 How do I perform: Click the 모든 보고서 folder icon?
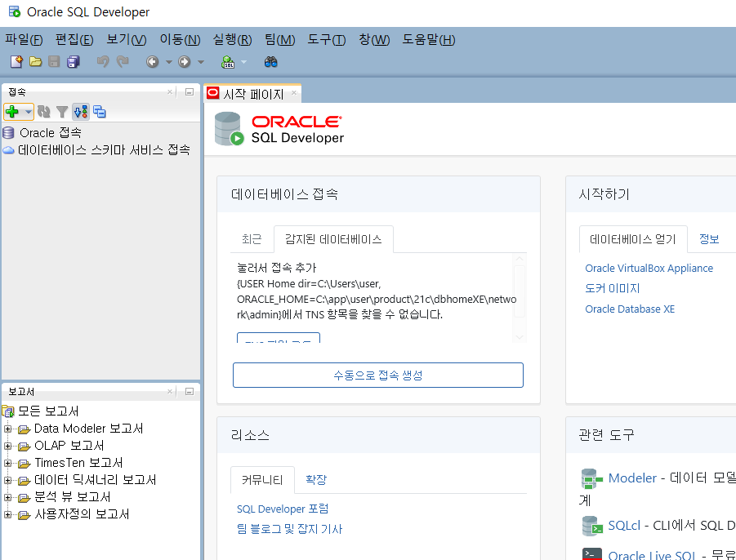point(8,411)
